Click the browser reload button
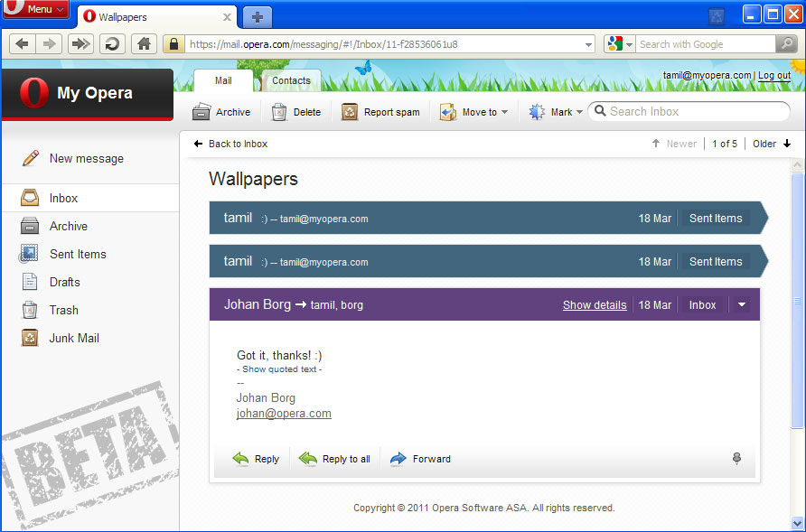806x532 pixels. coord(112,43)
